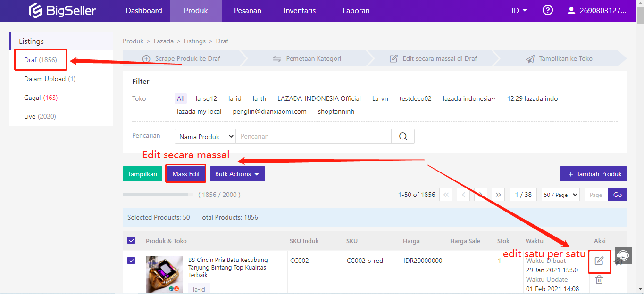The width and height of the screenshot is (644, 294).
Task: Go to last page of results
Action: pos(498,195)
